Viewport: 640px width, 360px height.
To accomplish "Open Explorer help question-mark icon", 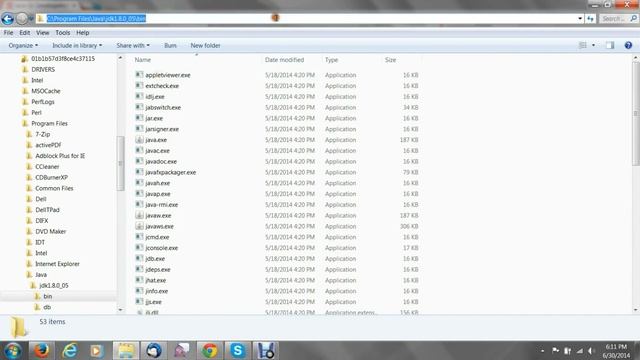I will tap(628, 45).
